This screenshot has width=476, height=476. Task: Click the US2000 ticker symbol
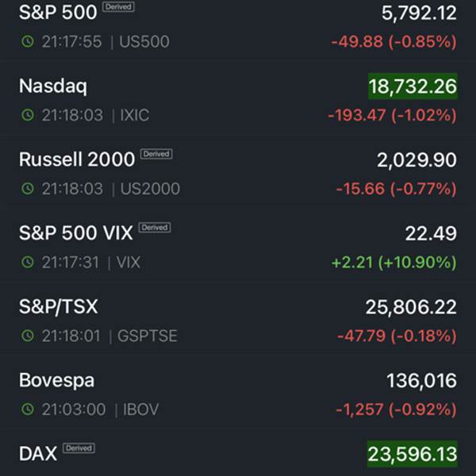(150, 189)
